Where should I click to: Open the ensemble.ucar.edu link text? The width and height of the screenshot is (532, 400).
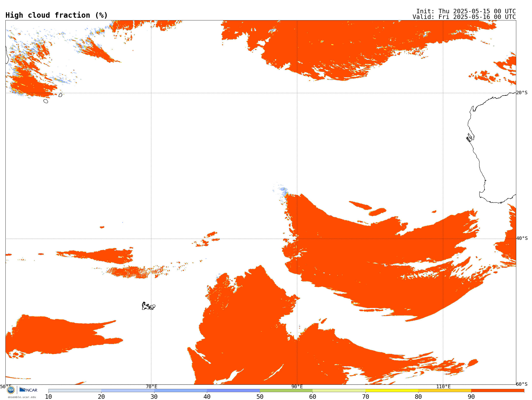coord(22,397)
